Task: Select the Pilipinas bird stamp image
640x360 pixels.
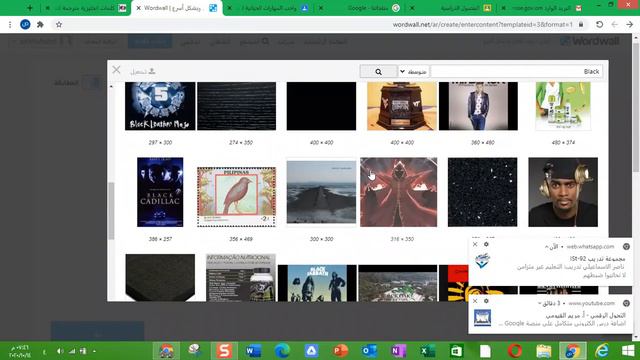Action: [x=236, y=197]
